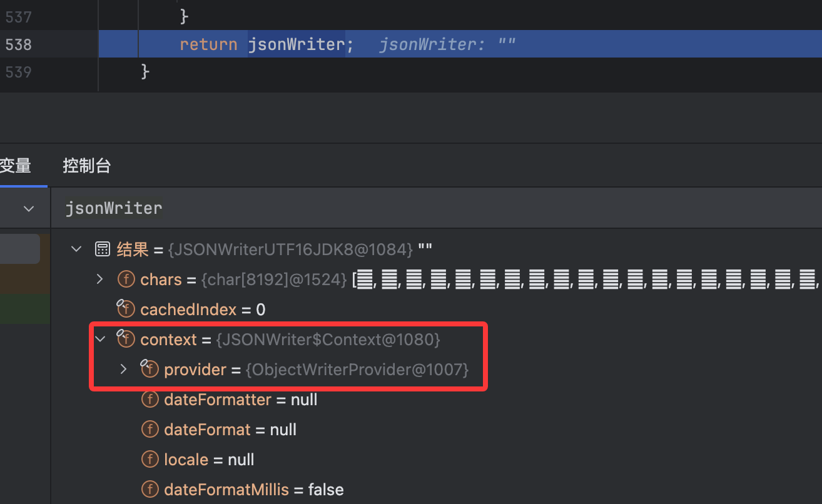Switch to the 变量 tab
Viewport: 822px width, 504px height.
click(x=16, y=166)
